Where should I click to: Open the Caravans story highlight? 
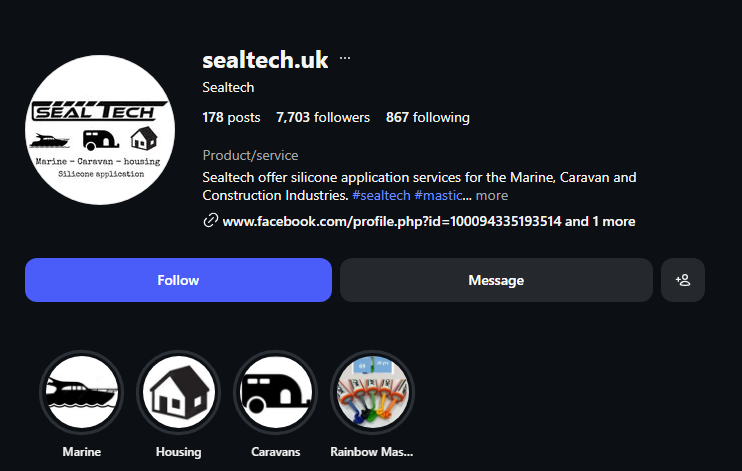275,392
